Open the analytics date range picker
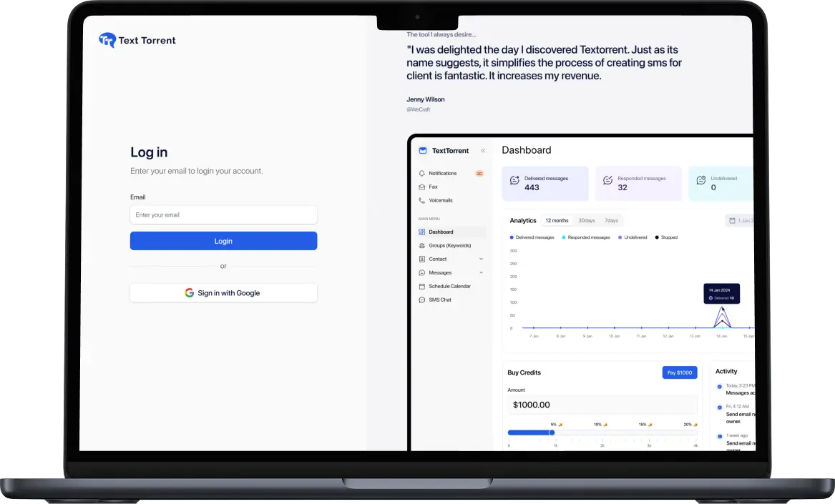 click(739, 221)
